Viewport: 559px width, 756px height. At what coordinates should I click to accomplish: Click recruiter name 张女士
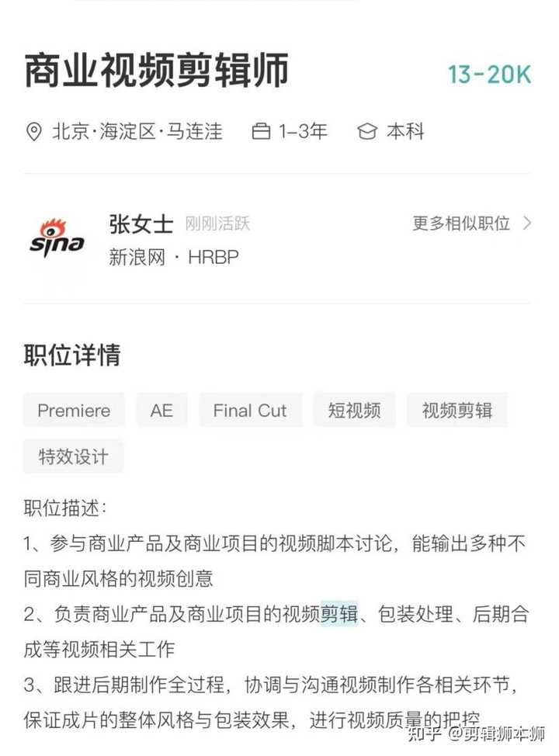141,224
